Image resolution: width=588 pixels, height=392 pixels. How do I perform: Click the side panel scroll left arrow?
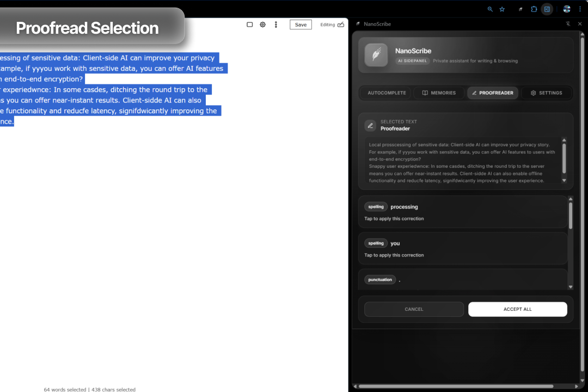tap(355, 386)
